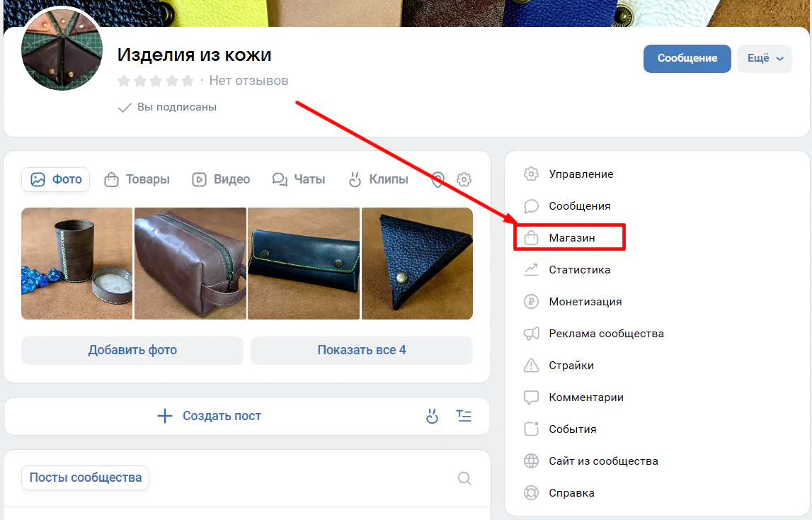The image size is (812, 520).
Task: Click the clip icon in Создать пост bar
Action: pyautogui.click(x=433, y=416)
